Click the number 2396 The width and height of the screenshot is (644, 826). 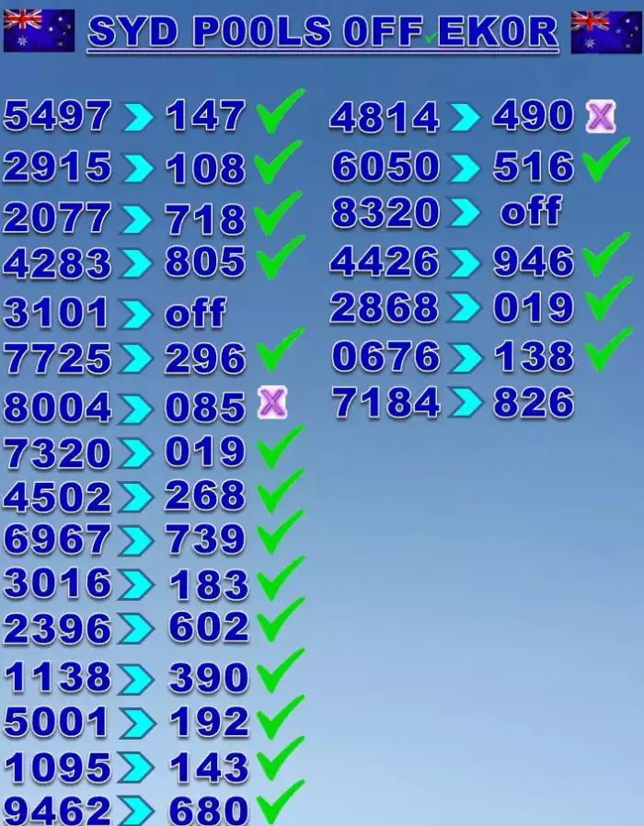pyautogui.click(x=57, y=629)
